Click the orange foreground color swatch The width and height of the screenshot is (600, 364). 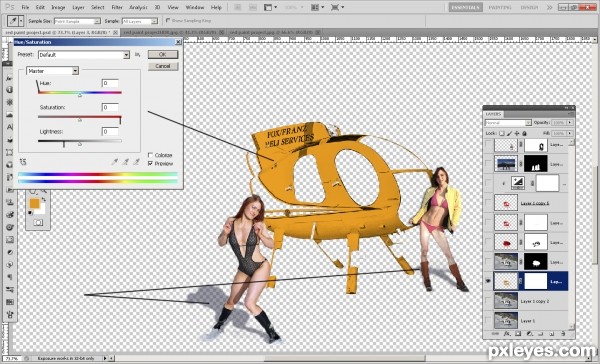click(34, 203)
